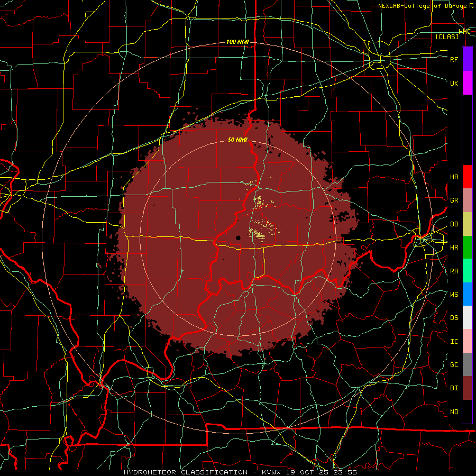Click the white DS legend color swatch
The image size is (476, 476).
pos(467,317)
